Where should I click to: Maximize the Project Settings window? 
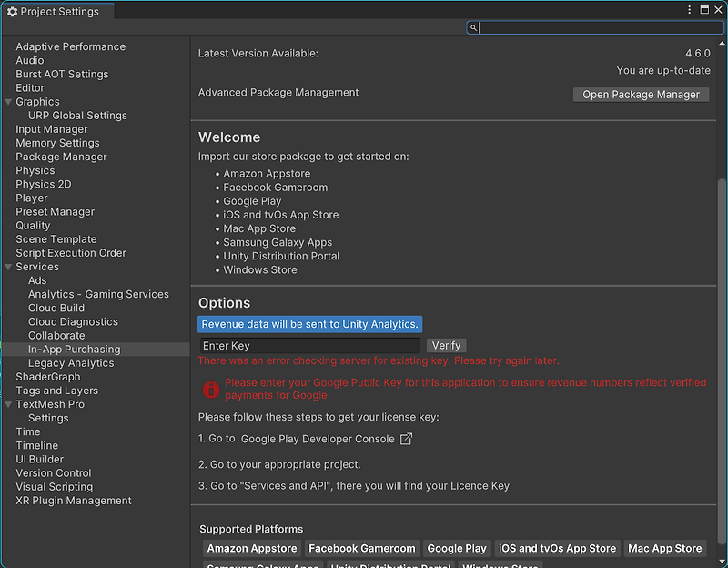pos(704,10)
